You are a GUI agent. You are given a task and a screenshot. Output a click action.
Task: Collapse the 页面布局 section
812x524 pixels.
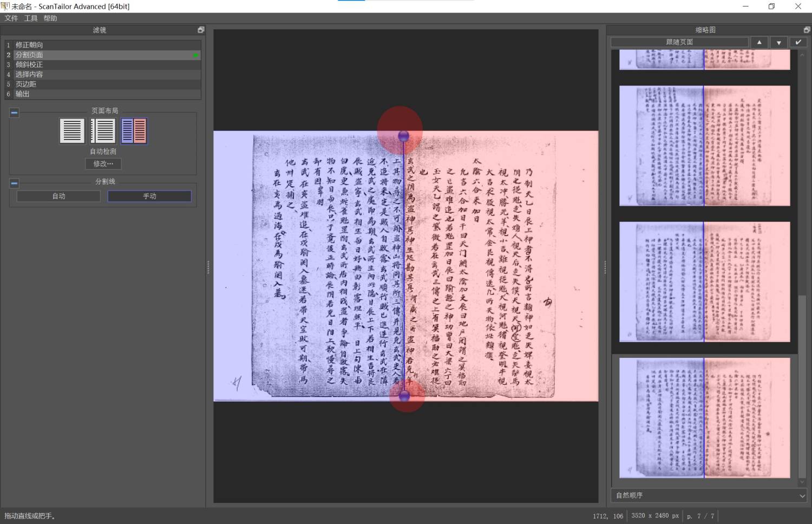14,113
